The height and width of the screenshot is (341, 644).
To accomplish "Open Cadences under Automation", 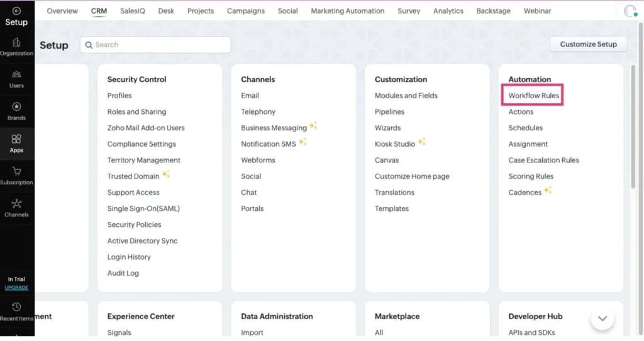I will pos(525,193).
